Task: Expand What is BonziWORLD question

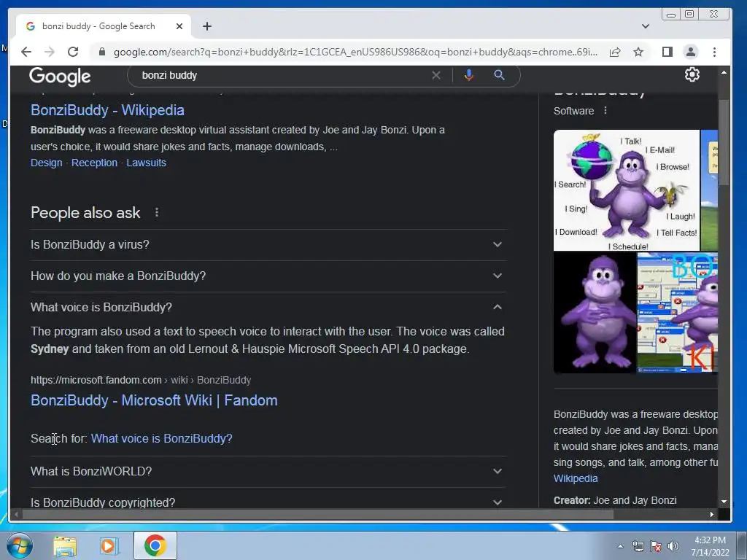Action: click(268, 472)
